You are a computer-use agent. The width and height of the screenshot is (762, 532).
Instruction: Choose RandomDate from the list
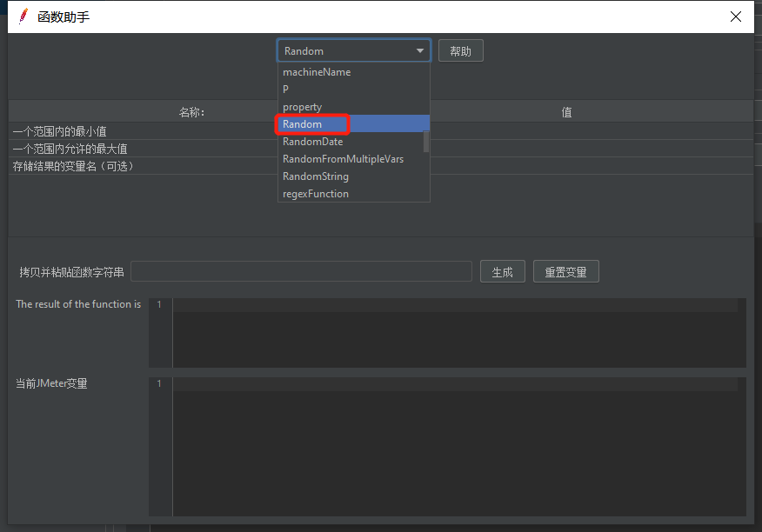click(351, 142)
